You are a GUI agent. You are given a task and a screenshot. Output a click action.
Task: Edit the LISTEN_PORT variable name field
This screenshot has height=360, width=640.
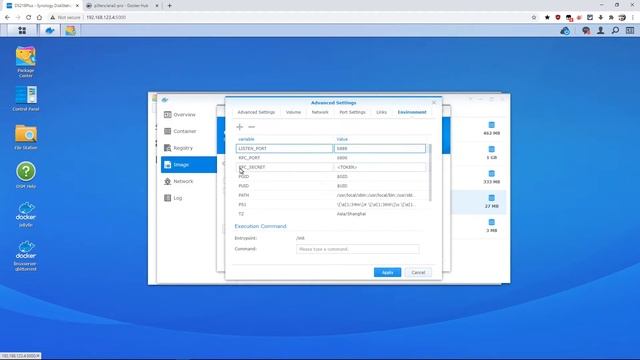pos(284,149)
